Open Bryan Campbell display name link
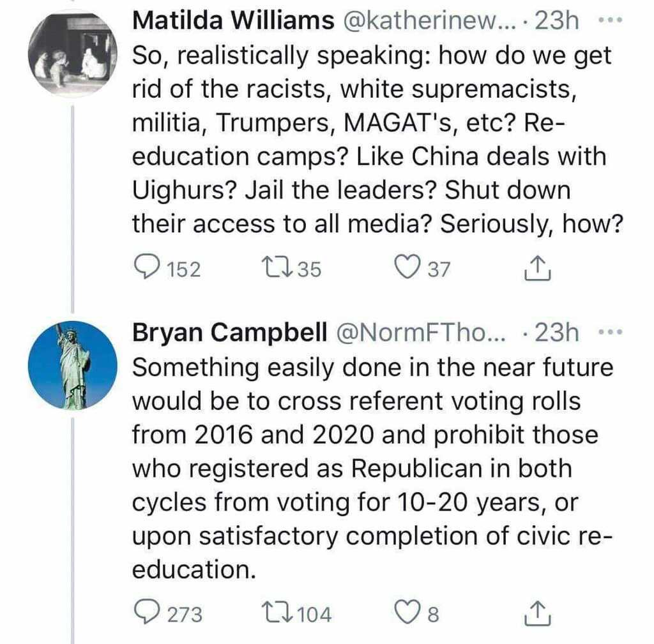 [230, 333]
